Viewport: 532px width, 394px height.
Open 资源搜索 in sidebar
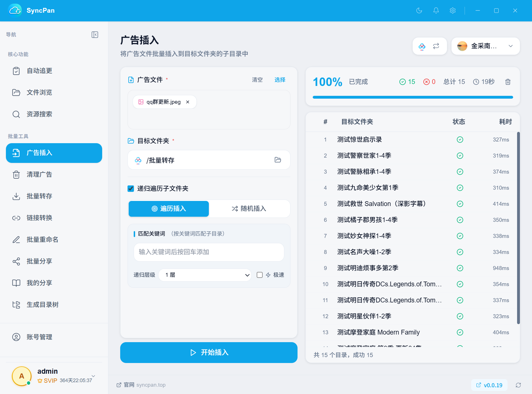point(54,114)
